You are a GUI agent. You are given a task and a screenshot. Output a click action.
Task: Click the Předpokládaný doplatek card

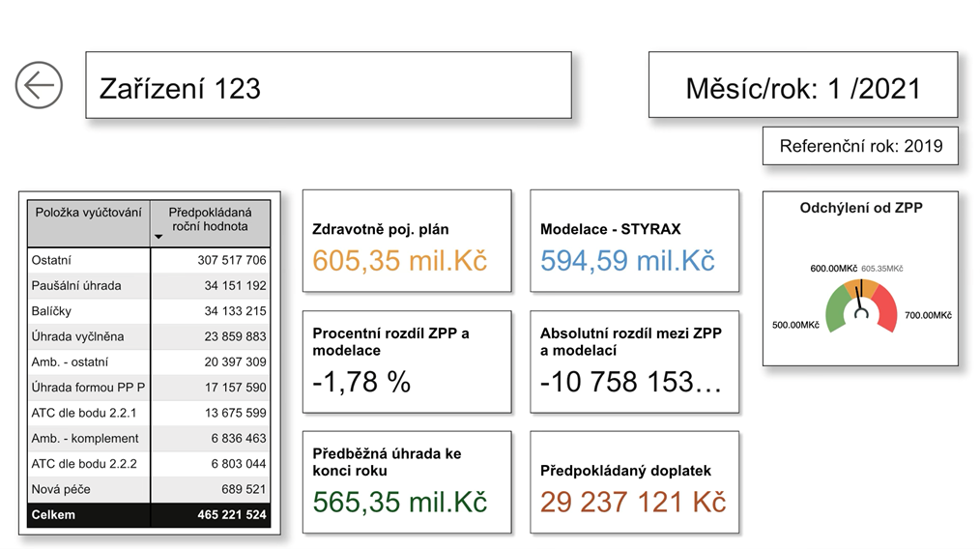click(635, 482)
